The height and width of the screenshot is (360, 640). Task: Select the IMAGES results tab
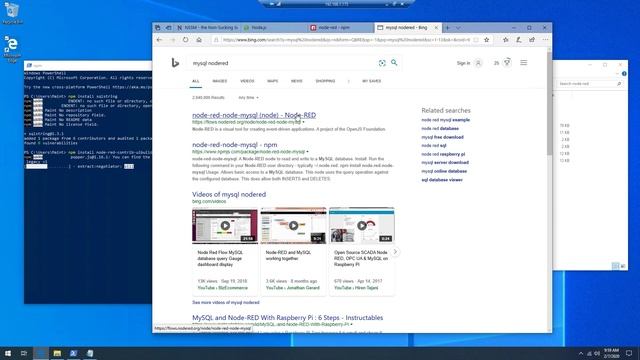[x=220, y=81]
